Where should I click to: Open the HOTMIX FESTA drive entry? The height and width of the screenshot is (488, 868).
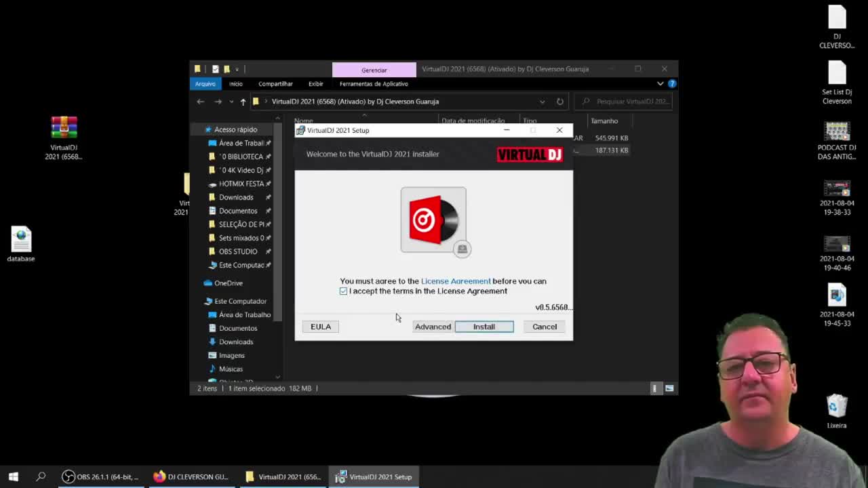239,184
